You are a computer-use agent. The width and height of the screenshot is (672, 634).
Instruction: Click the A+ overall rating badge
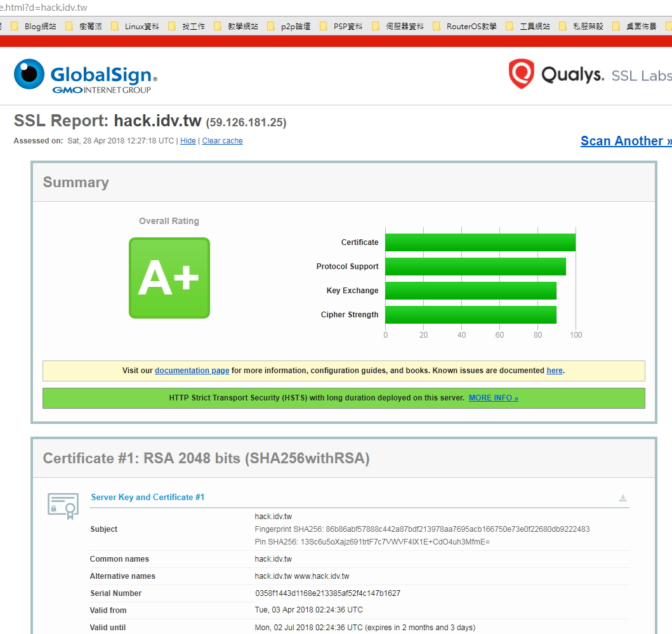coord(169,278)
